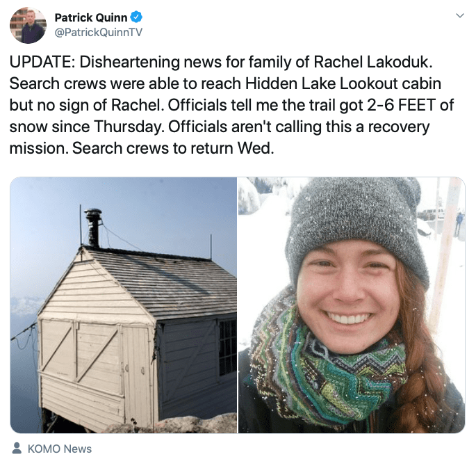Click "Search crews to return Wed." sentence

tap(173, 148)
